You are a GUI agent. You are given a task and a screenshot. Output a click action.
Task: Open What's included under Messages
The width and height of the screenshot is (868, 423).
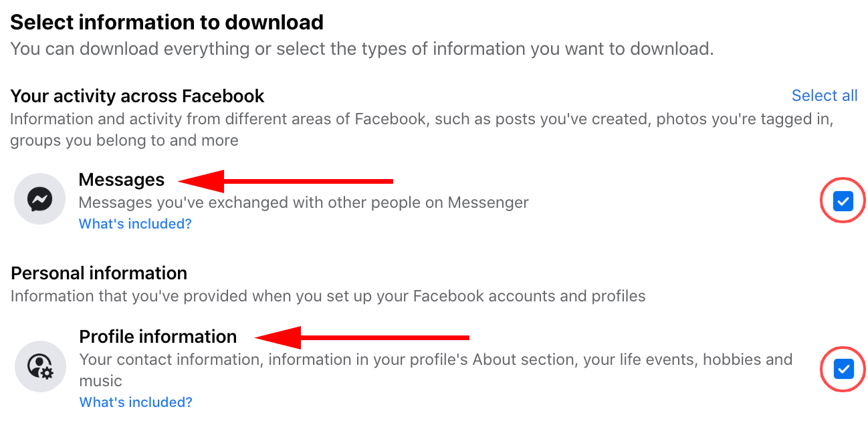tap(134, 224)
